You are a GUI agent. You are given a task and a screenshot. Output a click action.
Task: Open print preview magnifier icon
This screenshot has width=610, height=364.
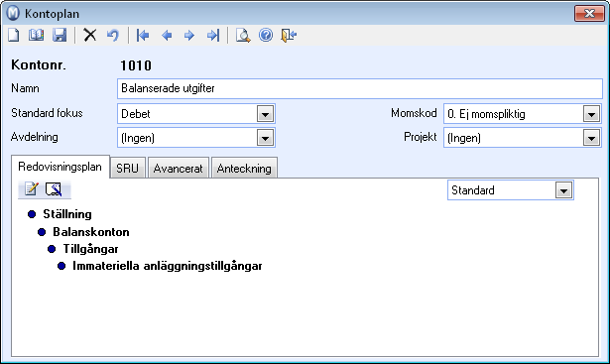pyautogui.click(x=243, y=36)
